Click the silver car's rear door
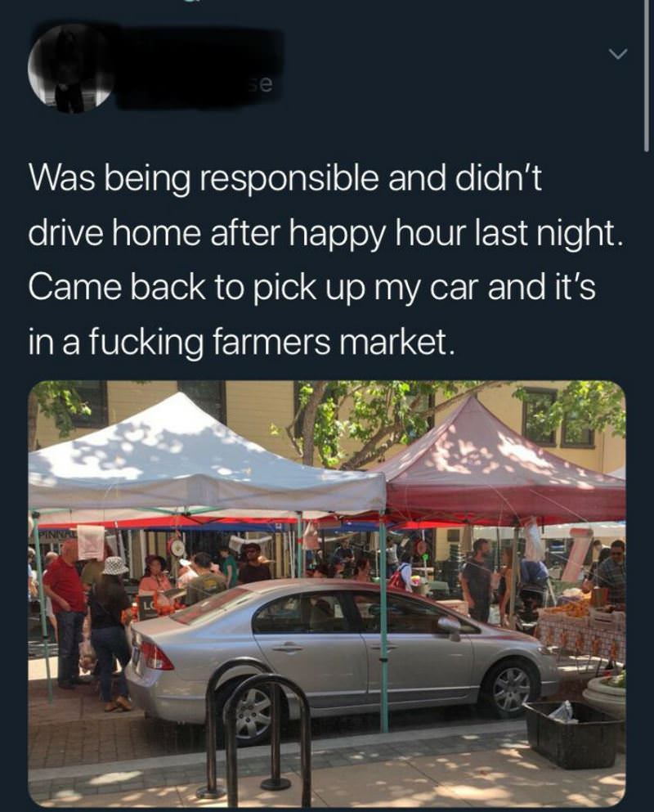This screenshot has width=654, height=812. click(310, 653)
